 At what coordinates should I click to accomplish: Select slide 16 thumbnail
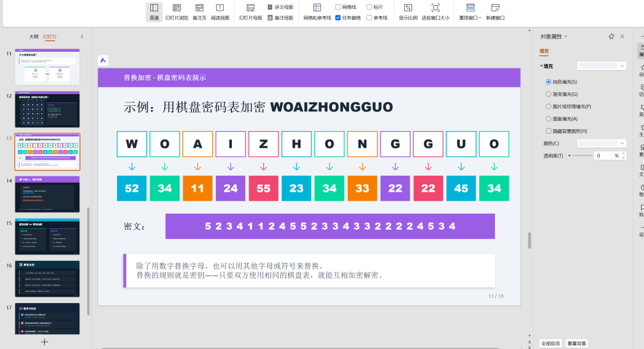click(47, 279)
